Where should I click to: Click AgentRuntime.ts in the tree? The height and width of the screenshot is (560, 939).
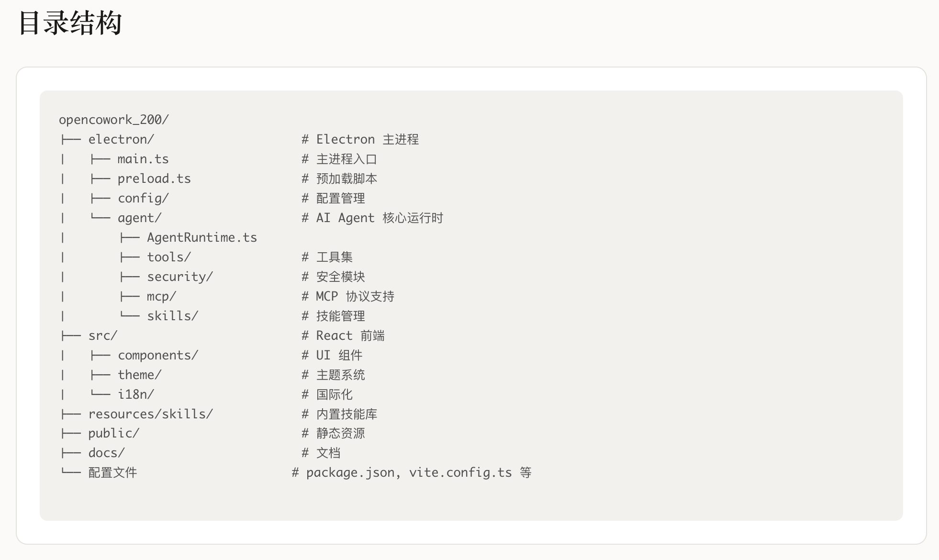(x=202, y=237)
